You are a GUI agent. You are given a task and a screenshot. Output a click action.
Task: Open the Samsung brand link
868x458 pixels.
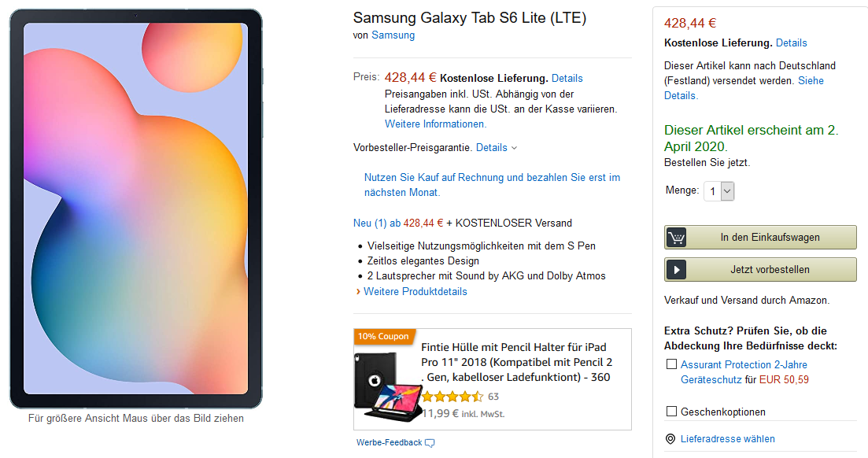(x=393, y=35)
